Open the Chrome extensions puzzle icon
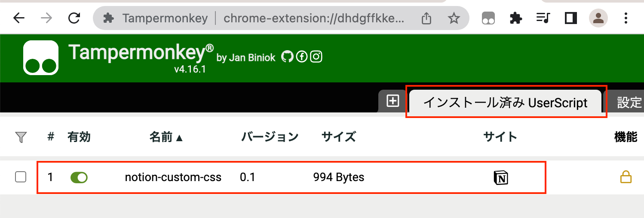The height and width of the screenshot is (218, 644). click(x=515, y=18)
